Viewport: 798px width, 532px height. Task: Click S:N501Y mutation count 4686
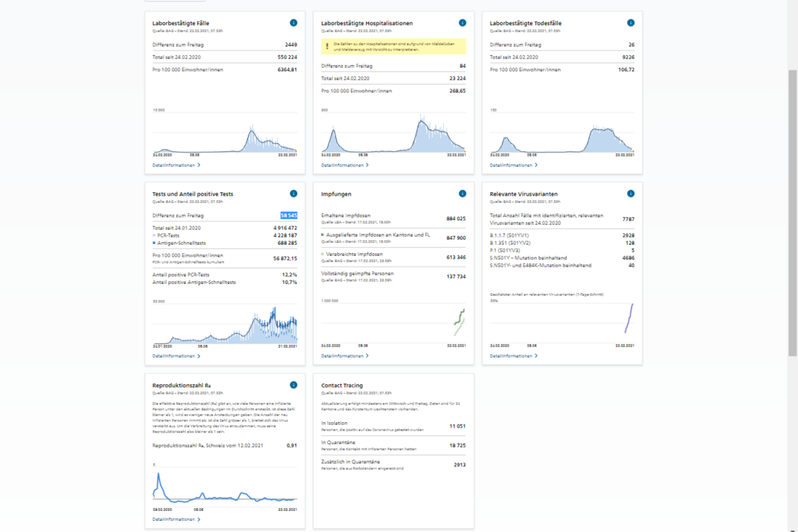pyautogui.click(x=628, y=258)
